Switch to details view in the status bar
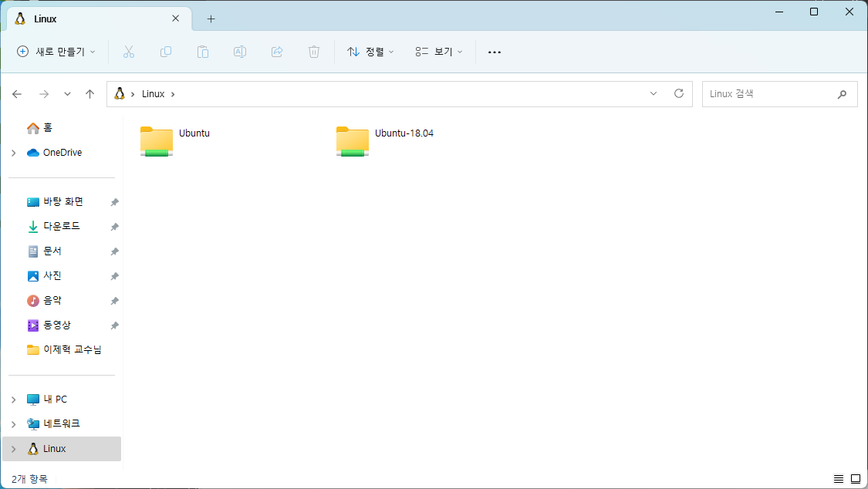 pyautogui.click(x=839, y=479)
